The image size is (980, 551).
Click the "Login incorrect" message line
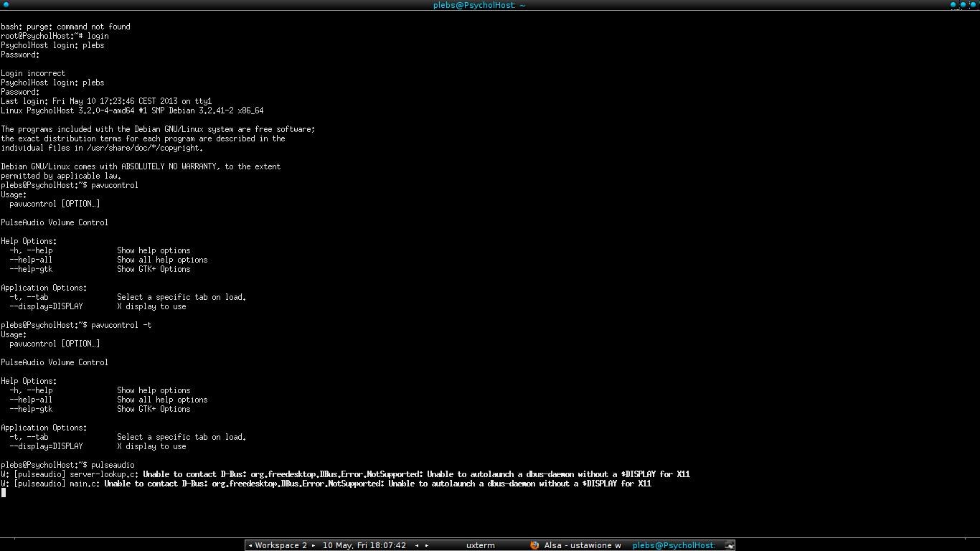point(33,73)
